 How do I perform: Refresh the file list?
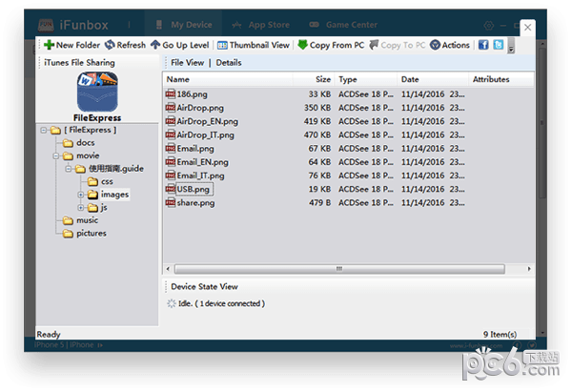point(125,45)
